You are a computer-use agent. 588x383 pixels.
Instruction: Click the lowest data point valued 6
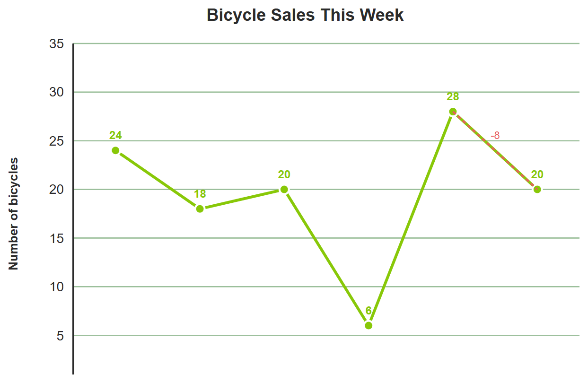click(369, 325)
